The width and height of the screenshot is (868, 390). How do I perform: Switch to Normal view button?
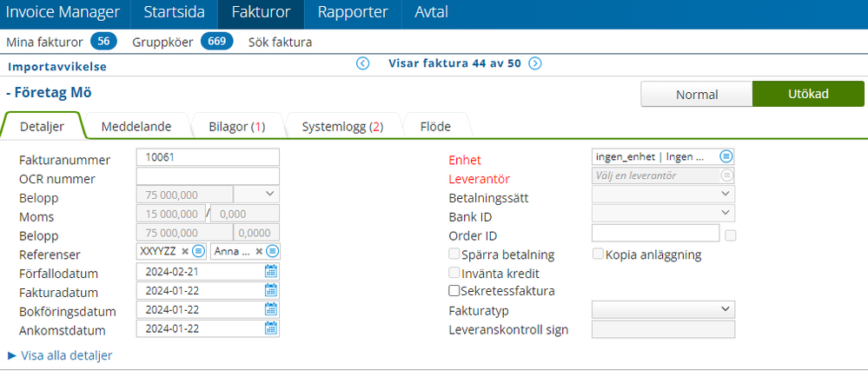pyautogui.click(x=696, y=94)
